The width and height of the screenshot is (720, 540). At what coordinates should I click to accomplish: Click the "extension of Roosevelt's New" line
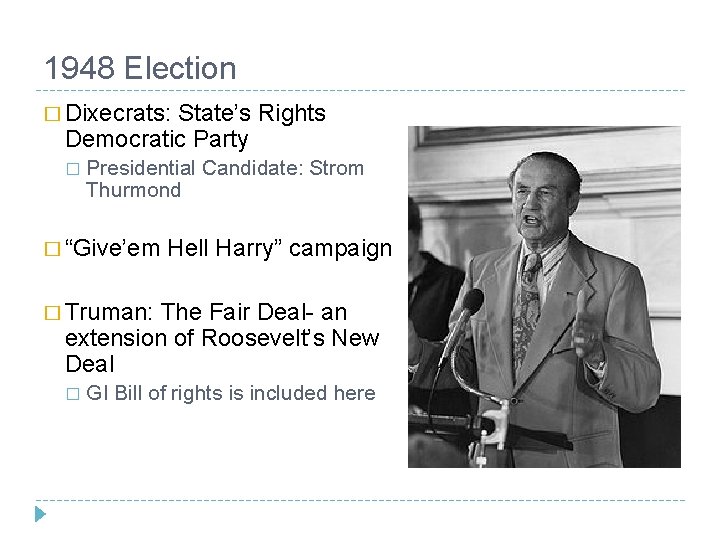pos(222,338)
